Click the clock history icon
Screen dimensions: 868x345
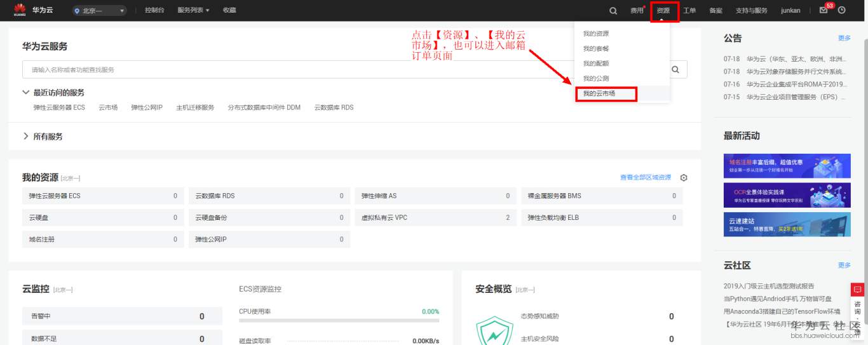coord(842,10)
